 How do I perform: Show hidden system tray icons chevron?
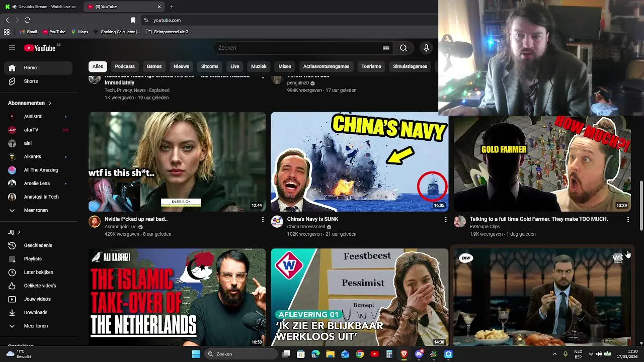[554, 354]
